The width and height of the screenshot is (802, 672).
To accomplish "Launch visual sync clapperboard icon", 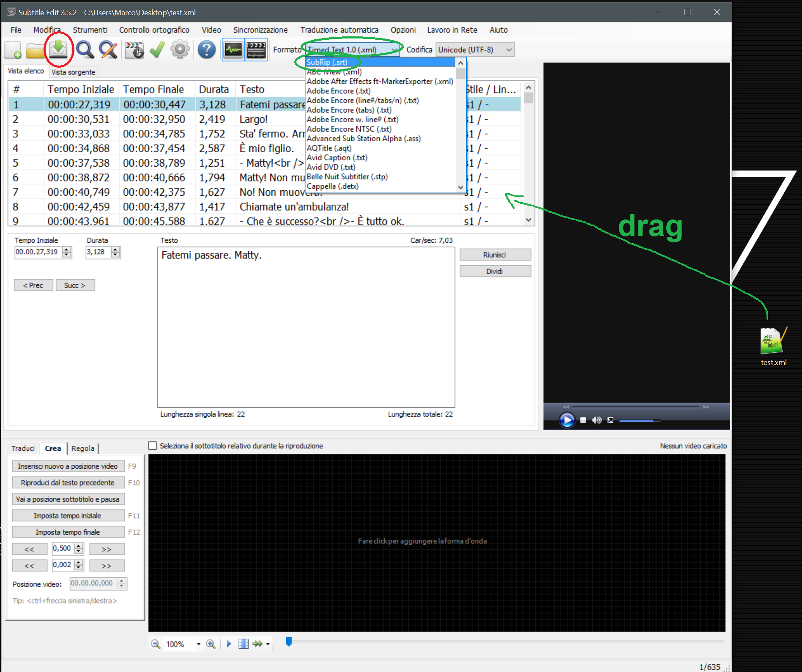I will [x=134, y=50].
